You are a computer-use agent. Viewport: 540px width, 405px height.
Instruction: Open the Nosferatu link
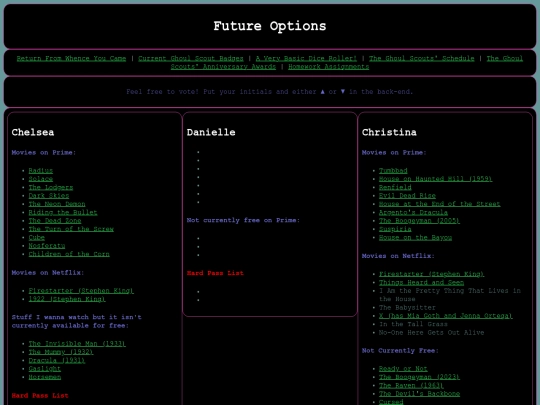click(46, 246)
